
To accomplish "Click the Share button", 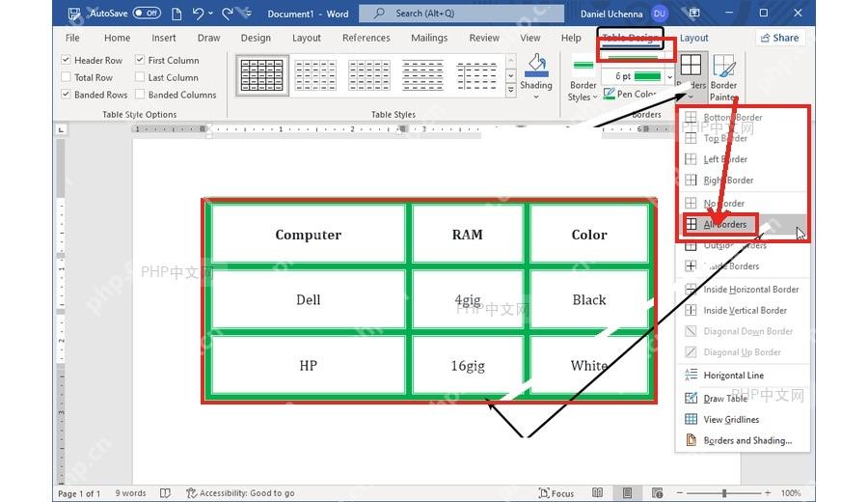I will coord(779,38).
